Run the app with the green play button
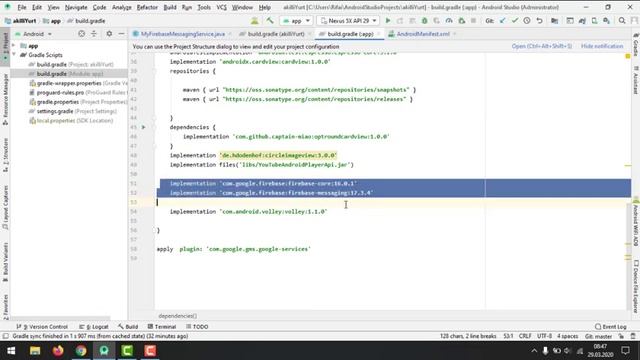 pos(388,21)
